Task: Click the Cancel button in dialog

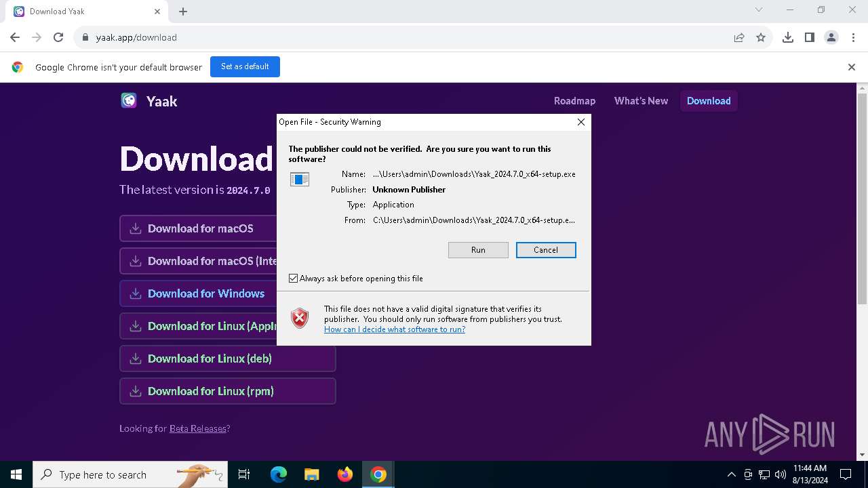Action: 546,250
